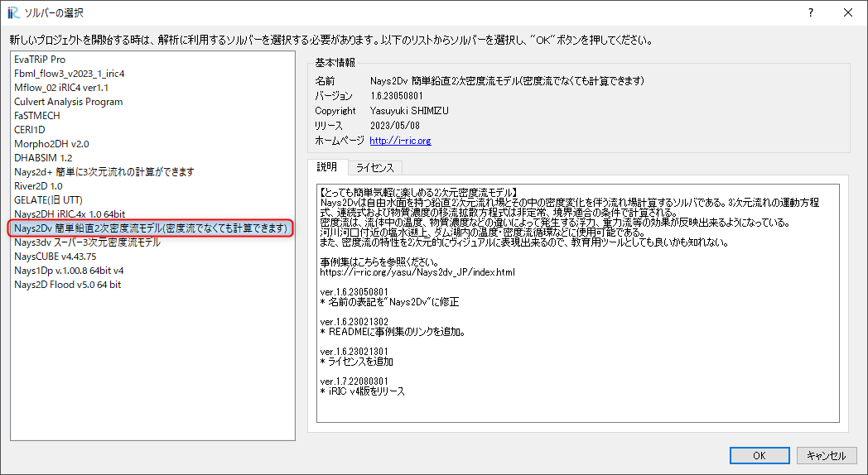The height and width of the screenshot is (475, 868).
Task: Click the Nays2dv_JP index.html URL text
Action: coord(417,272)
